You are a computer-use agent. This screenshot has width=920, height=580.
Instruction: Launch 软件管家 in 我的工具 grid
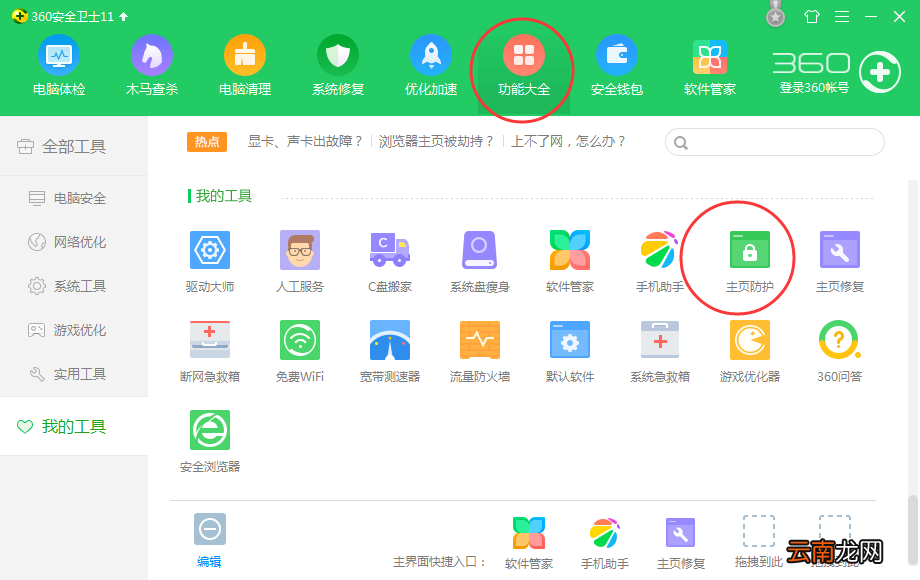(570, 262)
